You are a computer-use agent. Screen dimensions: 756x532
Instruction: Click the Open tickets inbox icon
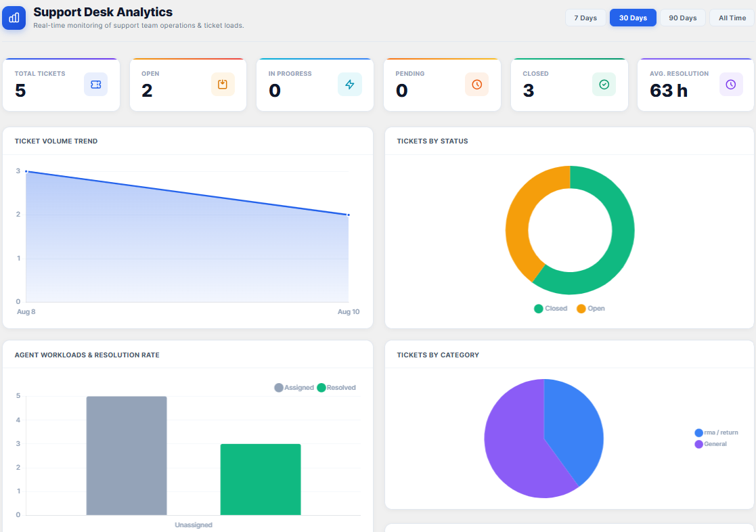tap(223, 85)
